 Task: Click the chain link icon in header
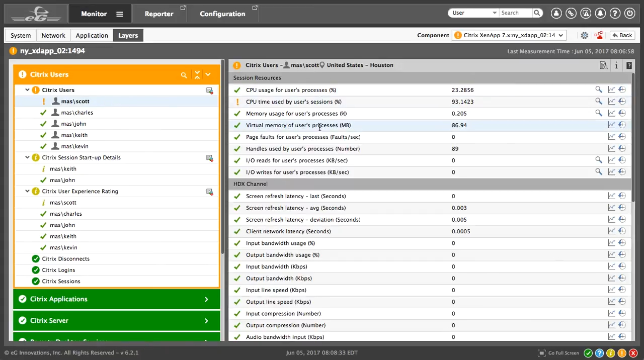click(x=571, y=14)
